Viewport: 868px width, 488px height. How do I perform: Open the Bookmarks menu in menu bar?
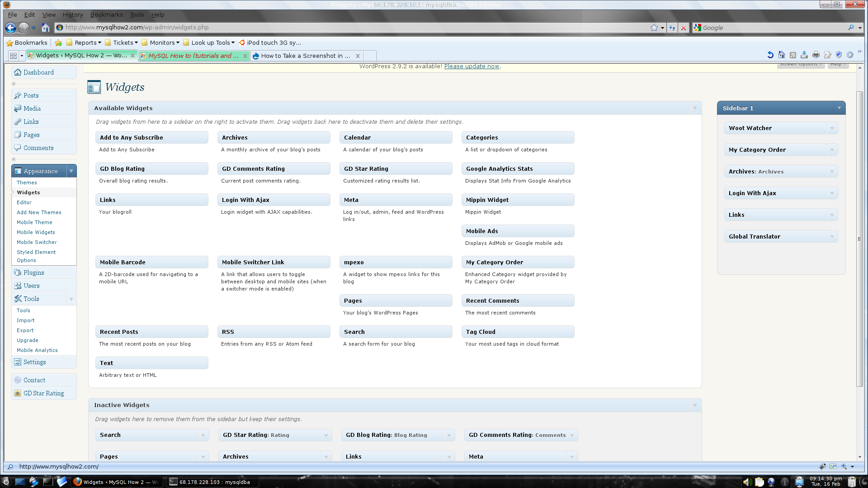click(x=106, y=14)
